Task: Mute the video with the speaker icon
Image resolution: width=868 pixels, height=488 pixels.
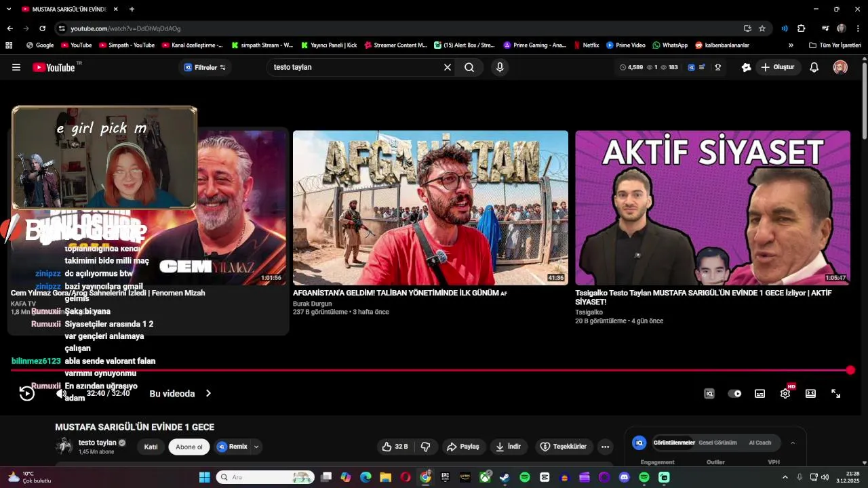Action: (61, 393)
